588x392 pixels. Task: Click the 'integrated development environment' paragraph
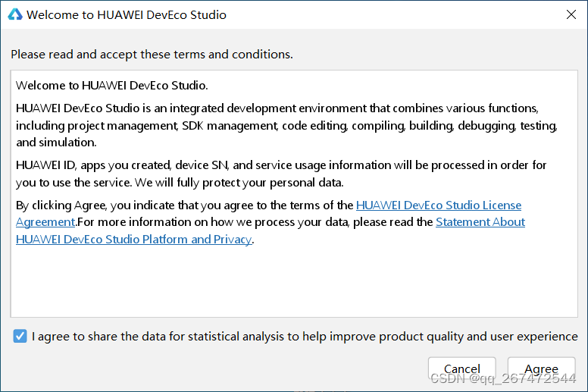click(x=287, y=125)
